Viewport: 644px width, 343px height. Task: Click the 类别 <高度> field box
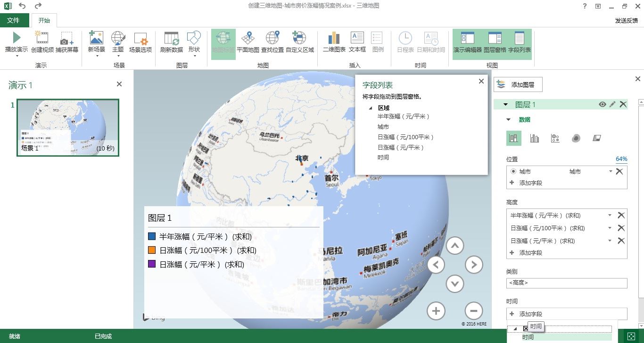coord(567,283)
